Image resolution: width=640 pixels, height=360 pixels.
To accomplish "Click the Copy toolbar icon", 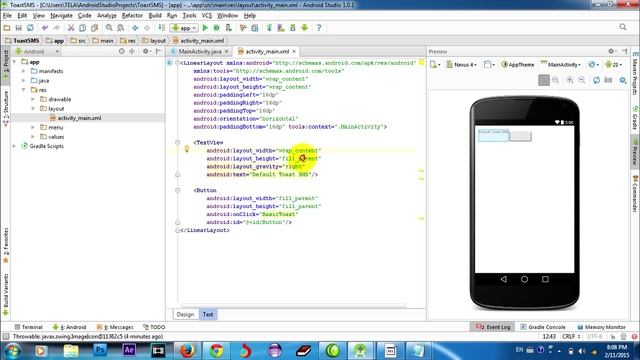I will 82,28.
